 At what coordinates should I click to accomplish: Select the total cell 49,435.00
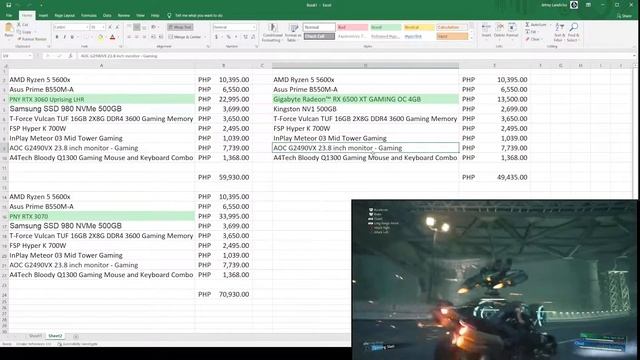(x=495, y=177)
